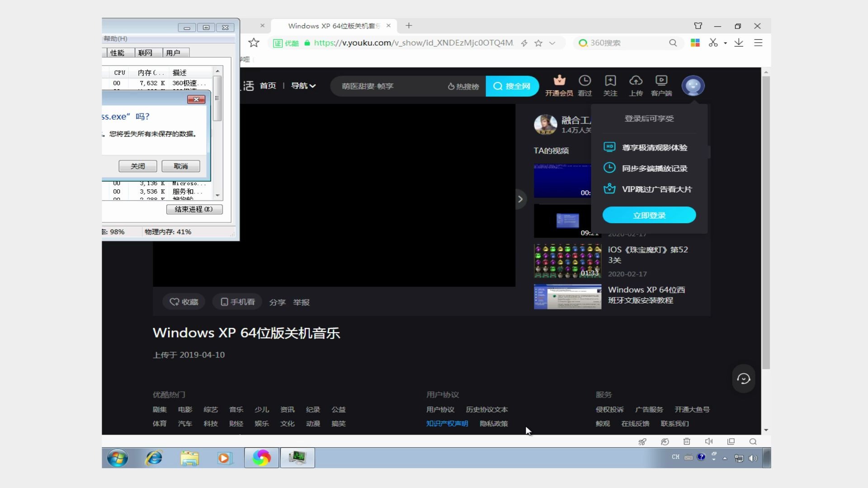Open the browser downloads icon
Image resolution: width=868 pixels, height=488 pixels.
[x=739, y=42]
